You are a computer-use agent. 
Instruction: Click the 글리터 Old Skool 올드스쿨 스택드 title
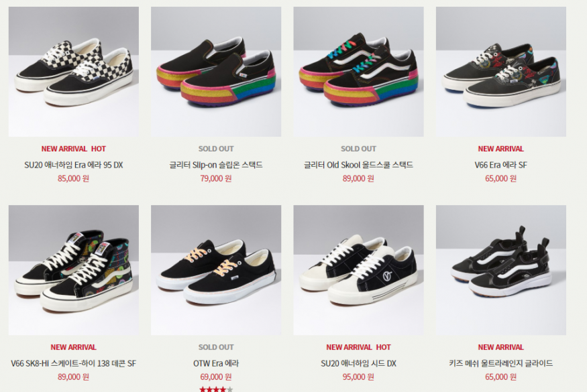pos(359,165)
